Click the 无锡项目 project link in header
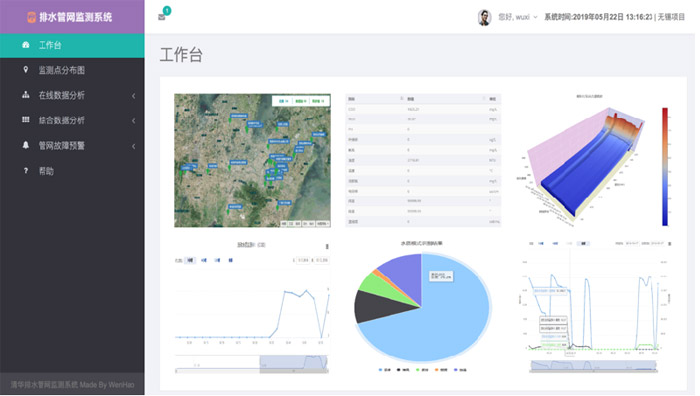Viewport: 700px width, 396px height. (x=671, y=17)
